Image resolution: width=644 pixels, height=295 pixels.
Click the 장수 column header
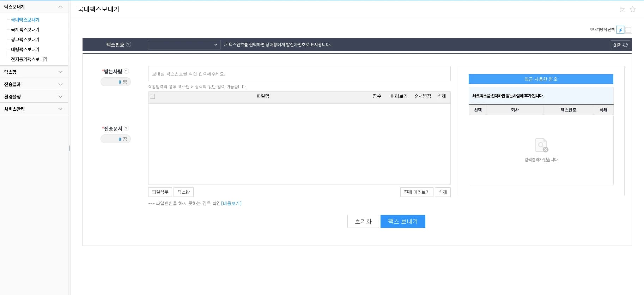[377, 96]
